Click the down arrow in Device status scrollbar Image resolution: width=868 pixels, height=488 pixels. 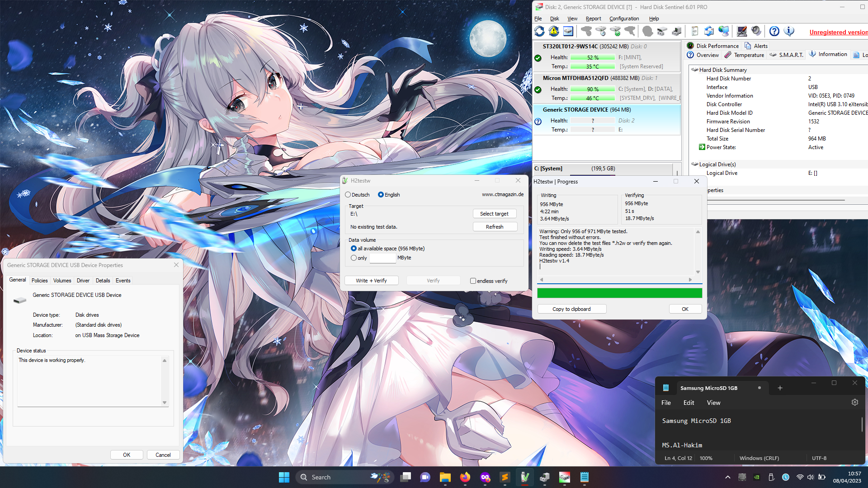[x=165, y=403]
